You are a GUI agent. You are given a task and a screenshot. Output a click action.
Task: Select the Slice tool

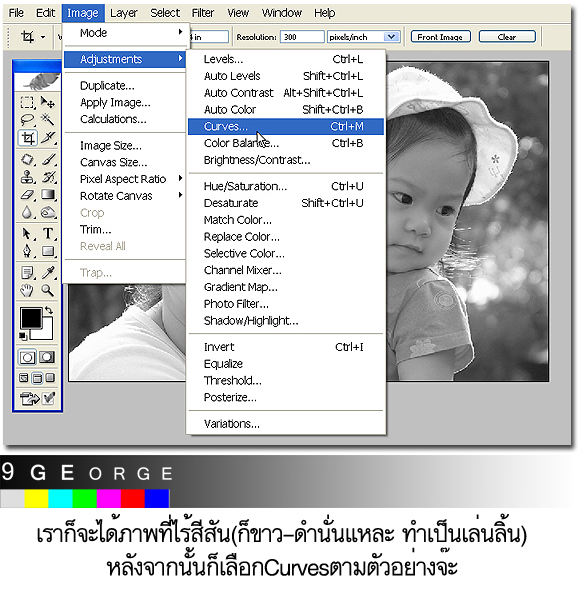(x=49, y=138)
